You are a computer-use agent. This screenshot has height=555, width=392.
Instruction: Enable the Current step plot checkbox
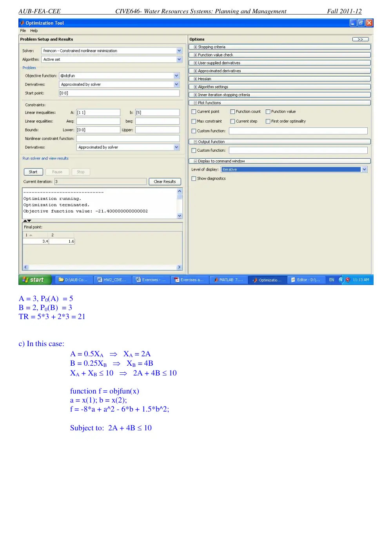(x=232, y=122)
